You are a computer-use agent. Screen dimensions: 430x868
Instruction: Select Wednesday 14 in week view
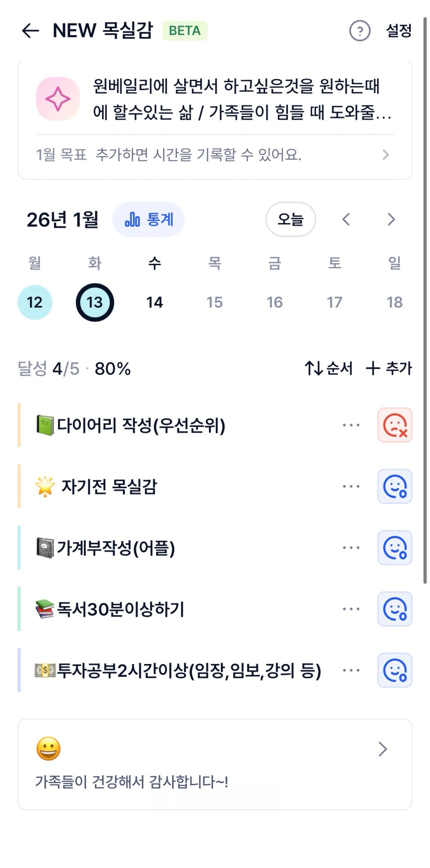[x=155, y=302]
